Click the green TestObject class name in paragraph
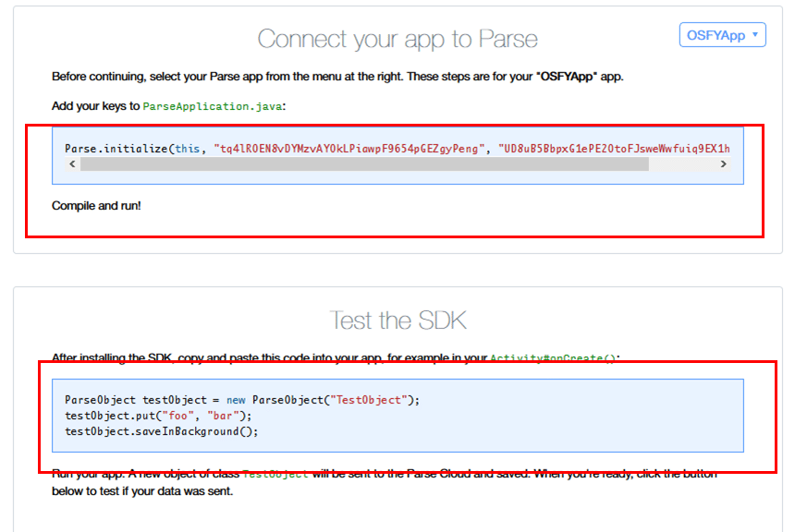Image resolution: width=795 pixels, height=532 pixels. click(275, 474)
